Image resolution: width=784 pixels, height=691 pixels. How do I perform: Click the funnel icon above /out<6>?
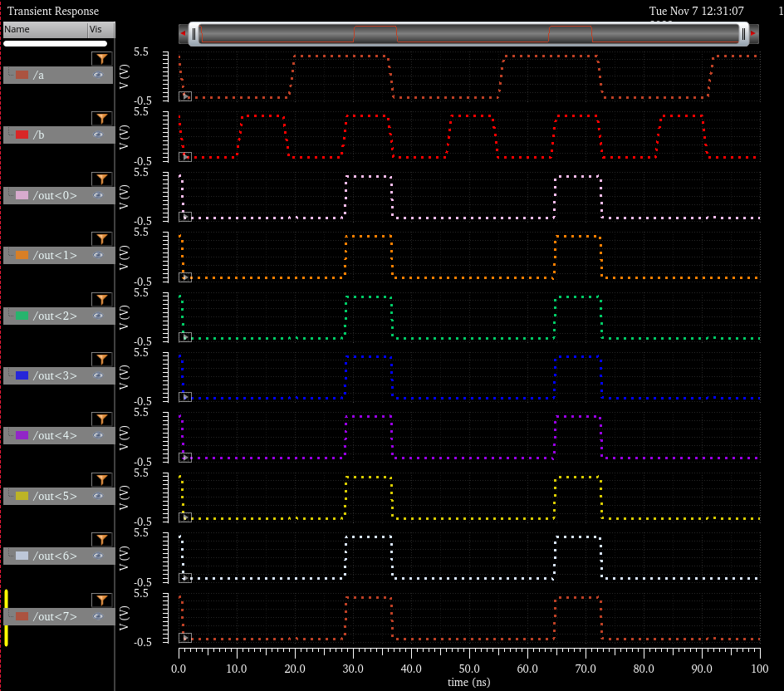(x=101, y=540)
